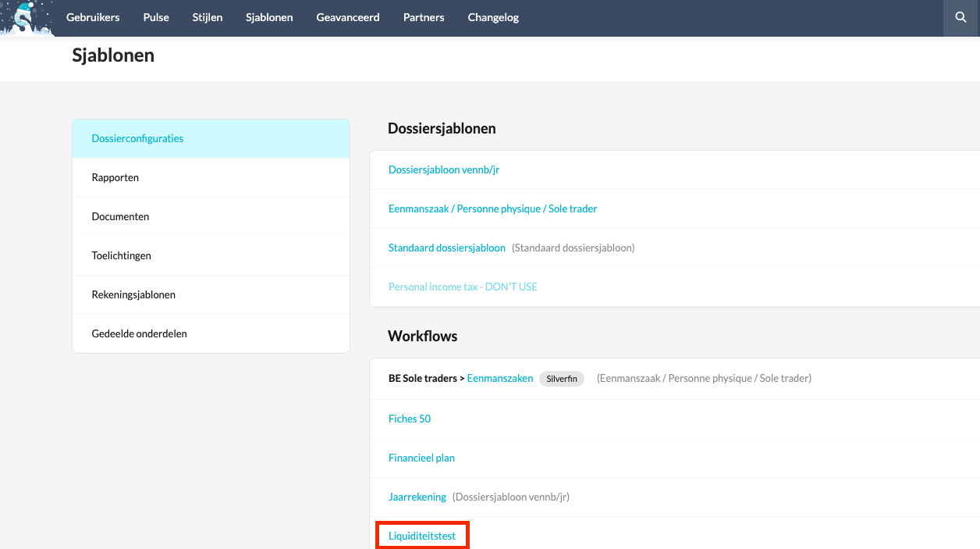Select Dossierconfiguraties in the sidebar
Viewport: 980px width, 549px height.
click(211, 138)
